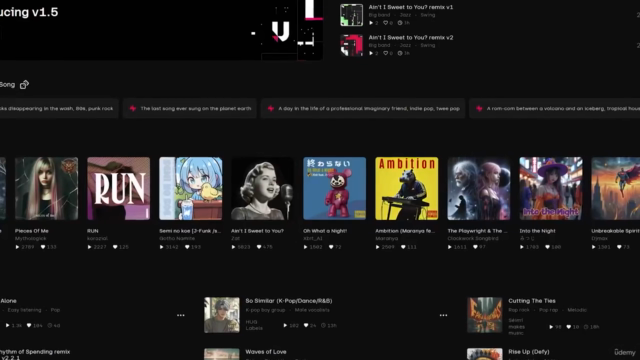Like Ain't I Sweet to You? remix v2
This screenshot has height=360, width=640.
click(385, 53)
